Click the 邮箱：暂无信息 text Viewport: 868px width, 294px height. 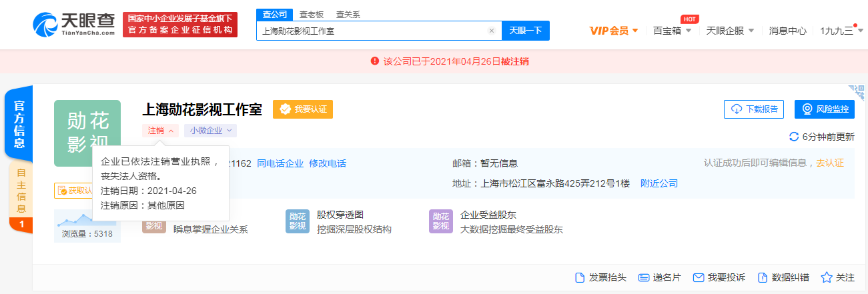click(484, 163)
